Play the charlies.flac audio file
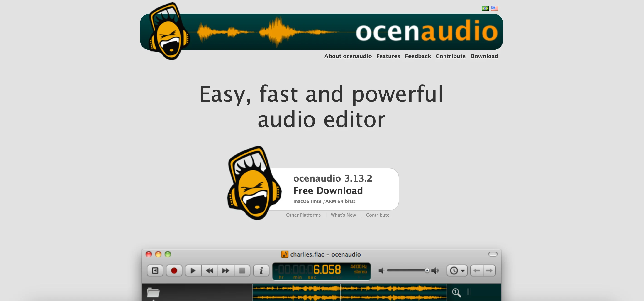 (x=193, y=271)
